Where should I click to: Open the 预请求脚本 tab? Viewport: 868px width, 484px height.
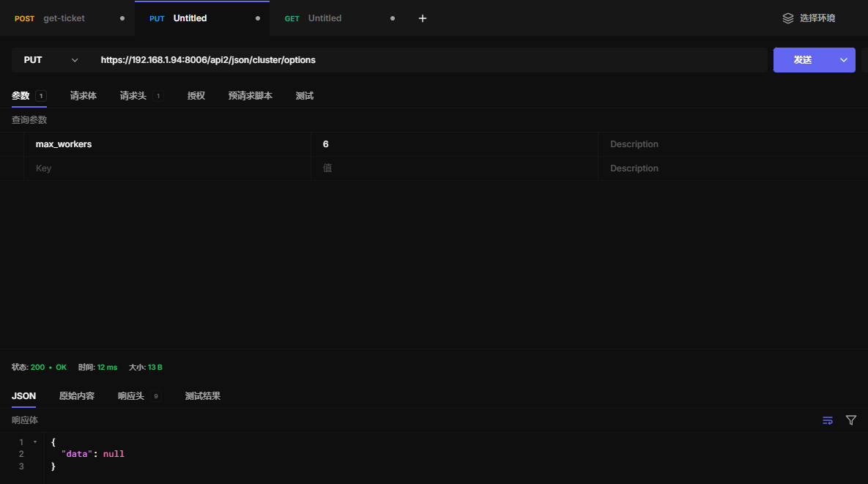(x=251, y=96)
